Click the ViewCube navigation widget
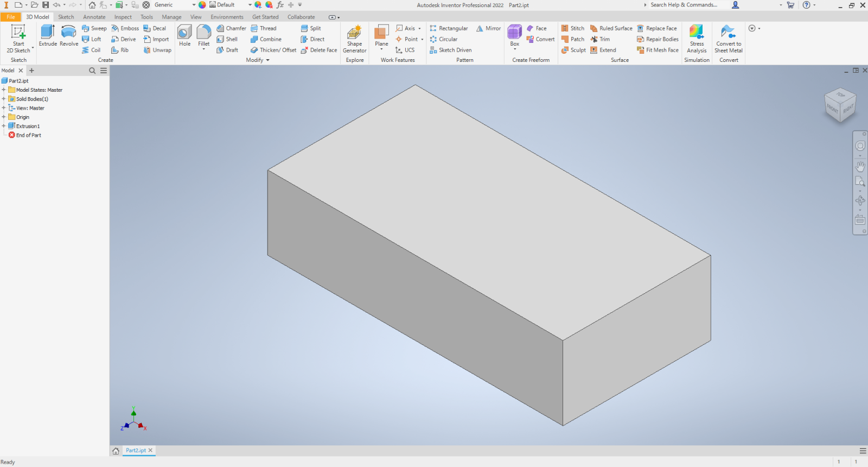This screenshot has width=868, height=467. (840, 105)
